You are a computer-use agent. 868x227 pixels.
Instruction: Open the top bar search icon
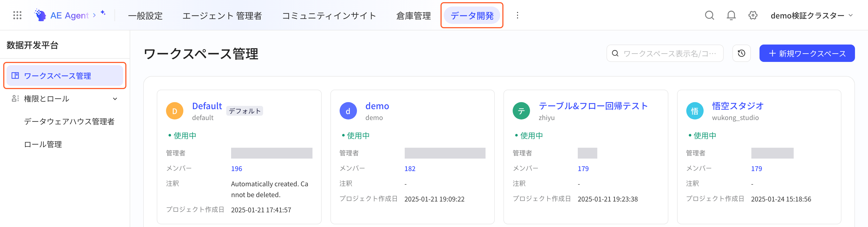(709, 15)
